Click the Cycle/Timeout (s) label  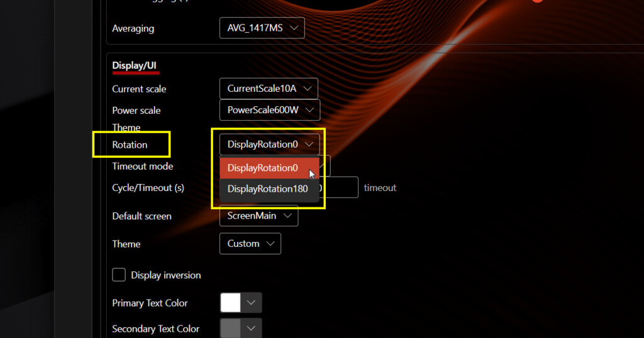tap(148, 188)
